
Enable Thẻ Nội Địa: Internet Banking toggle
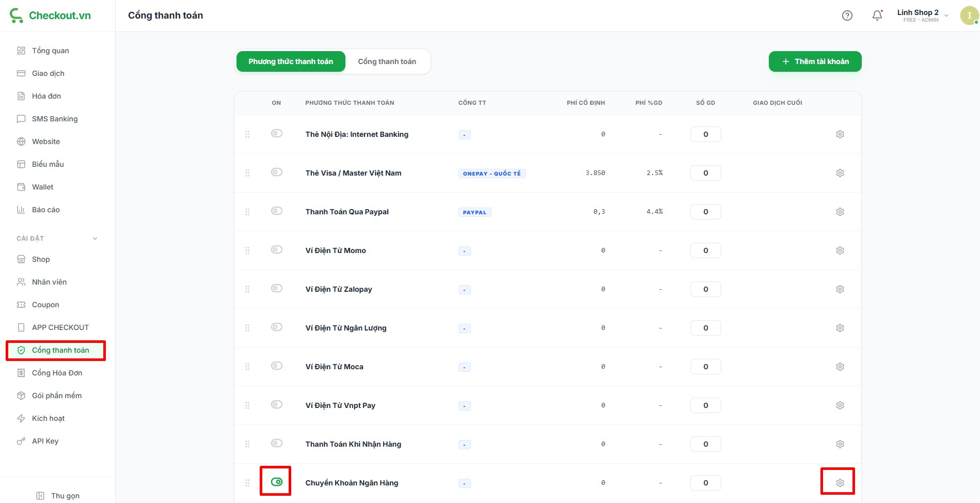(277, 134)
